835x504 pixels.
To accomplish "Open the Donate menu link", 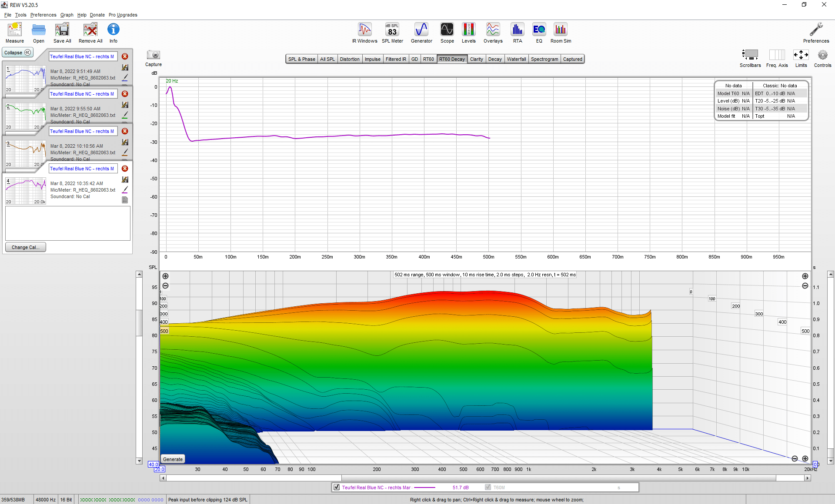I will [97, 15].
